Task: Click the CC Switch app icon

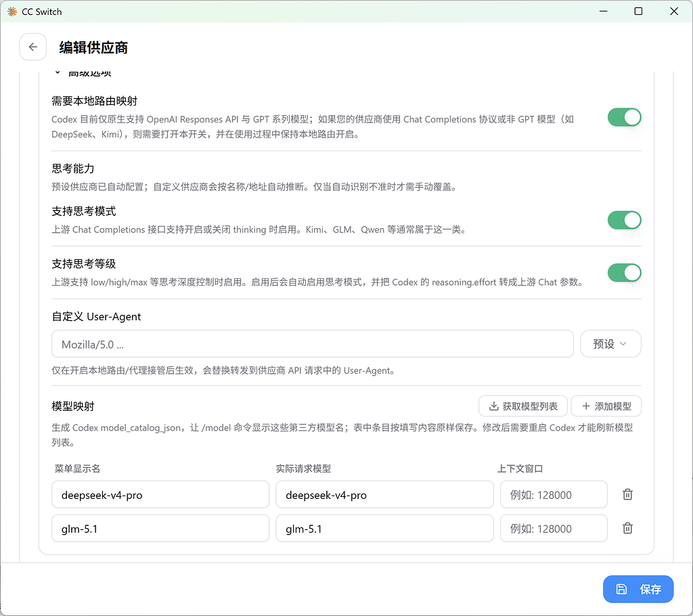Action: 12,12
